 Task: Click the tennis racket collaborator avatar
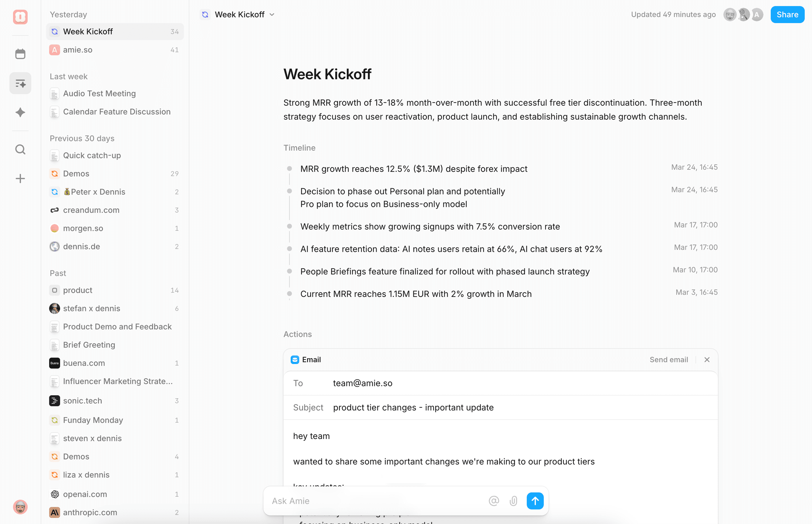click(743, 14)
